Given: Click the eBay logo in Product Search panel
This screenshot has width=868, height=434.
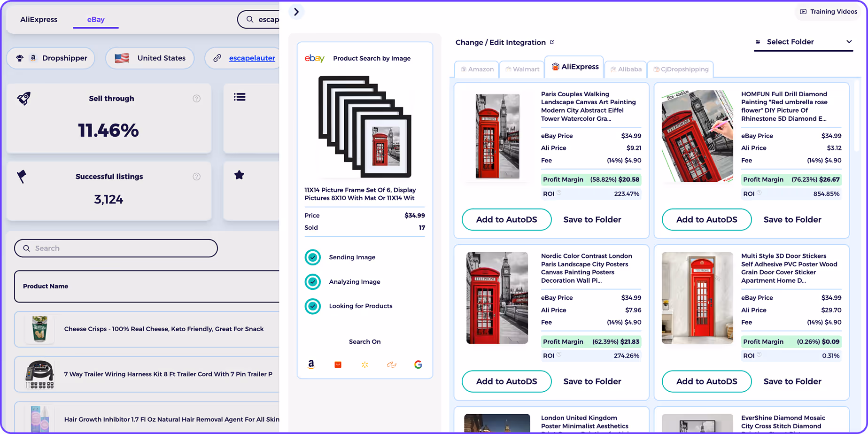Looking at the screenshot, I should [x=315, y=58].
